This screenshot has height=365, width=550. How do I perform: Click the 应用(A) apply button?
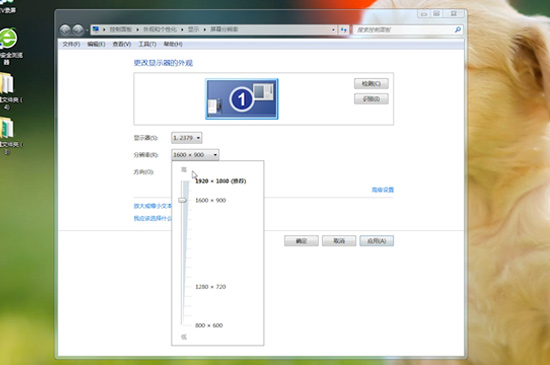377,241
